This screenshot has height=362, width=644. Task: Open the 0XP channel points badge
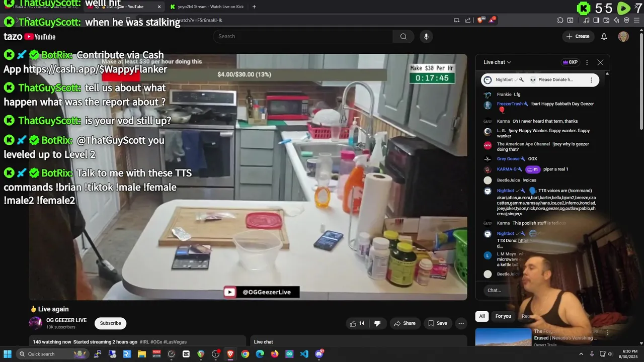pos(570,62)
